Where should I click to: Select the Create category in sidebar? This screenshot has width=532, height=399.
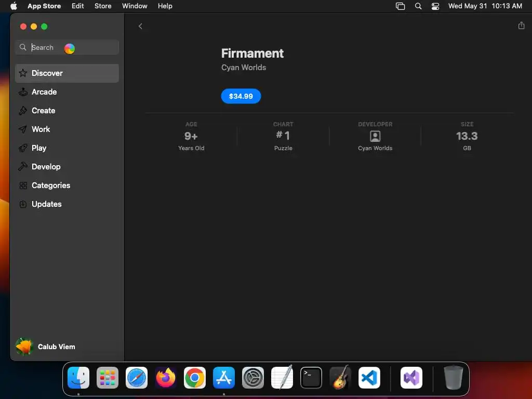[x=67, y=111]
